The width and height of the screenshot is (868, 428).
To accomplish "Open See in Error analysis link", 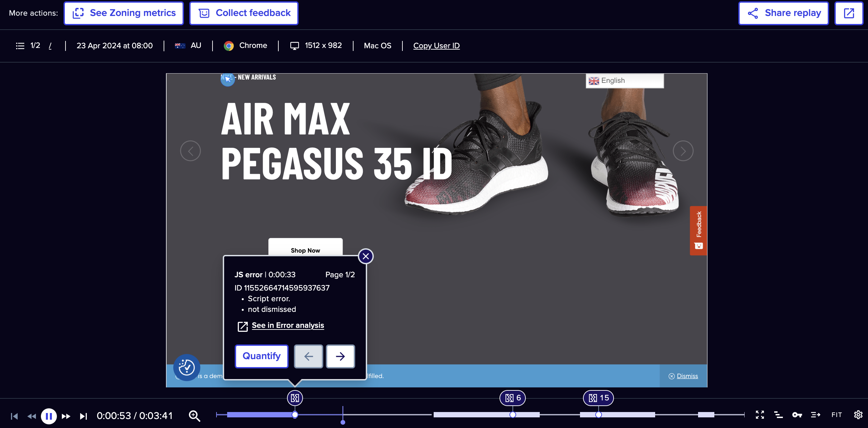I will click(287, 325).
